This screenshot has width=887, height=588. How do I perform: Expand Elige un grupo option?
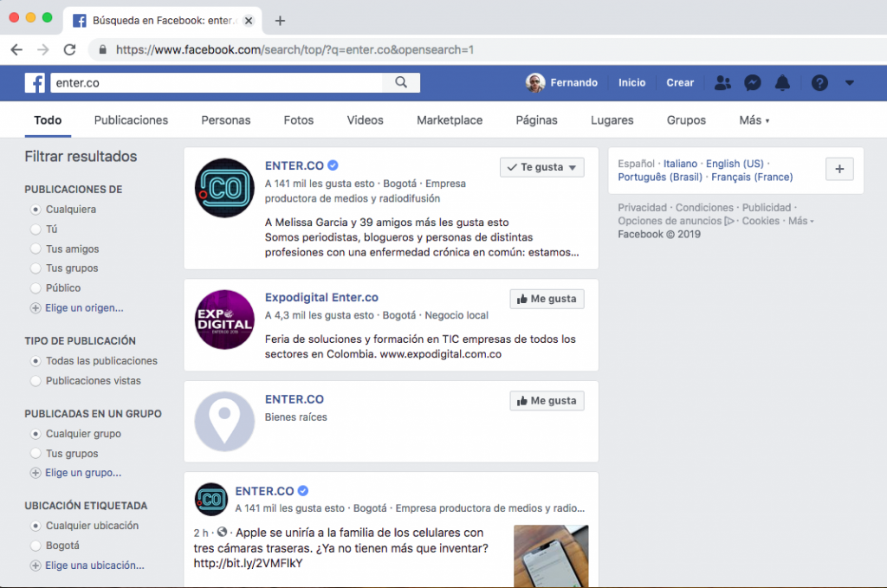[83, 473]
